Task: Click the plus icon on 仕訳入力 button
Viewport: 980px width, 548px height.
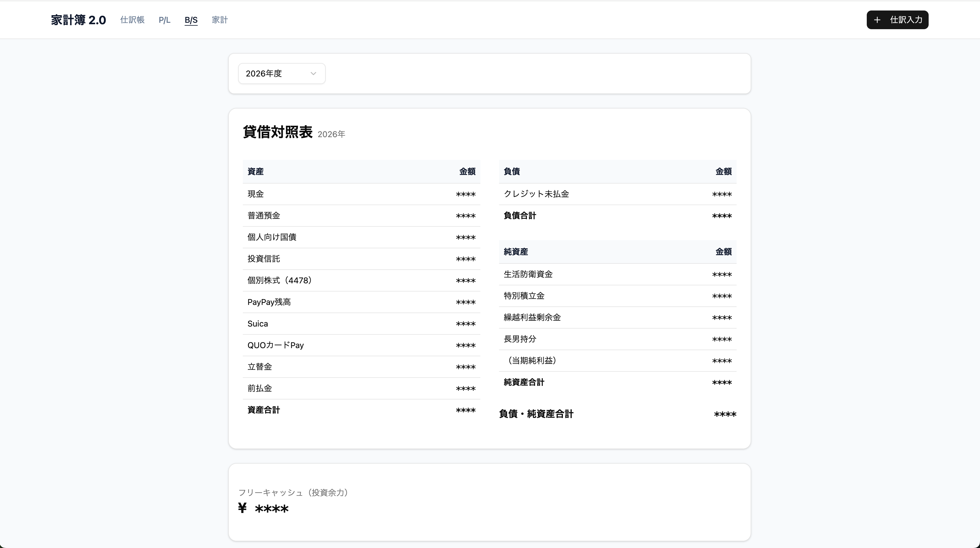Action: [877, 20]
